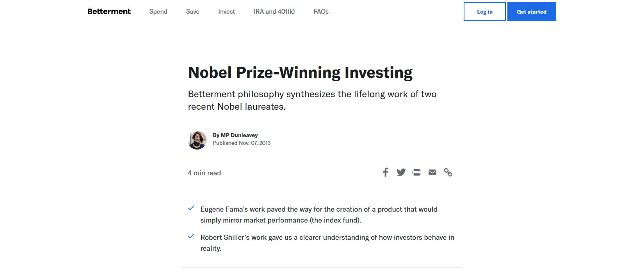The width and height of the screenshot is (644, 278).
Task: Click checkmark beside Robert Shiller bullet
Action: pyautogui.click(x=191, y=237)
